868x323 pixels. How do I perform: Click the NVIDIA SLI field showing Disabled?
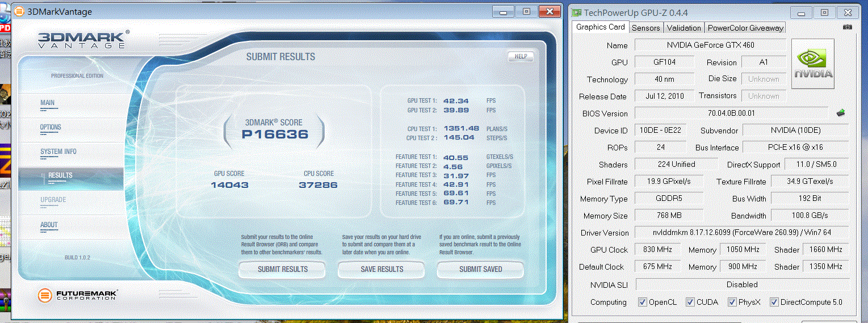point(741,284)
